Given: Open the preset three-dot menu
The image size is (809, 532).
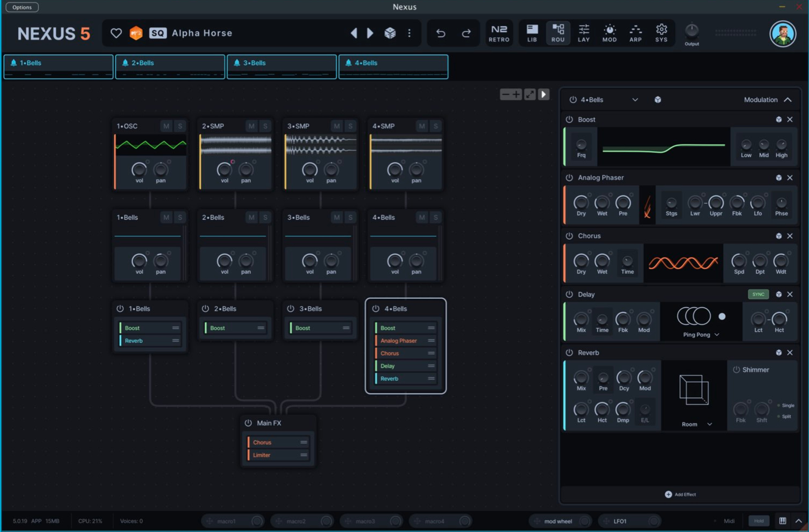Looking at the screenshot, I should [409, 33].
